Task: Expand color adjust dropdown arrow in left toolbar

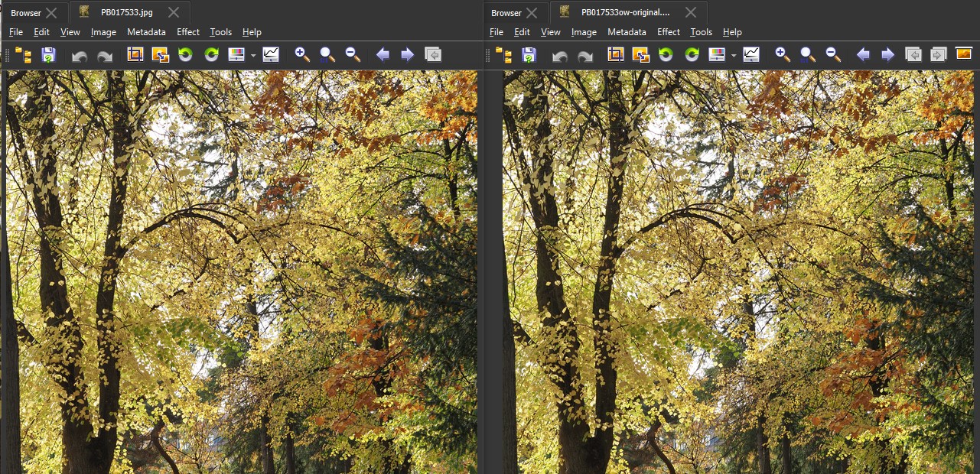Action: [253, 55]
